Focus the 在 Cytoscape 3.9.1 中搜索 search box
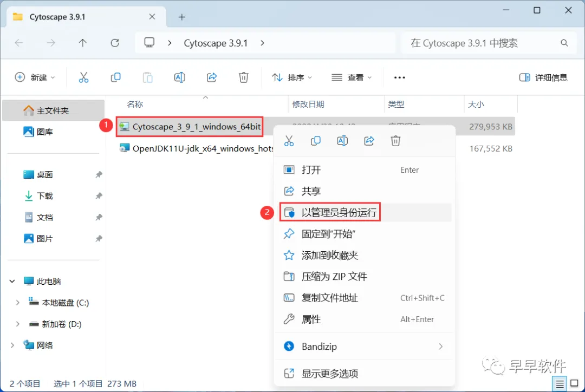This screenshot has width=585, height=392. coord(489,43)
